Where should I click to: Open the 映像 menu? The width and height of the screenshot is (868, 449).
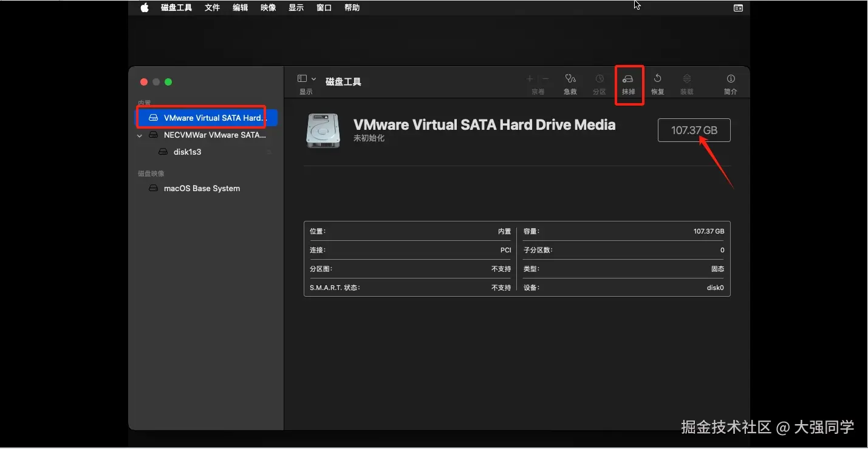pyautogui.click(x=268, y=8)
